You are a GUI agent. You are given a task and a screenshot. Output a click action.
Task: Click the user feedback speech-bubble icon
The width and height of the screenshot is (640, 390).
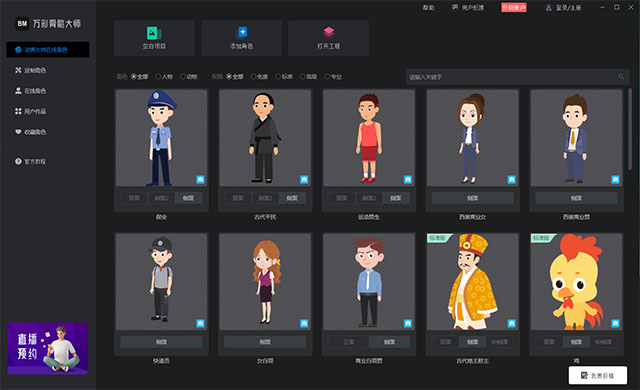(x=455, y=7)
